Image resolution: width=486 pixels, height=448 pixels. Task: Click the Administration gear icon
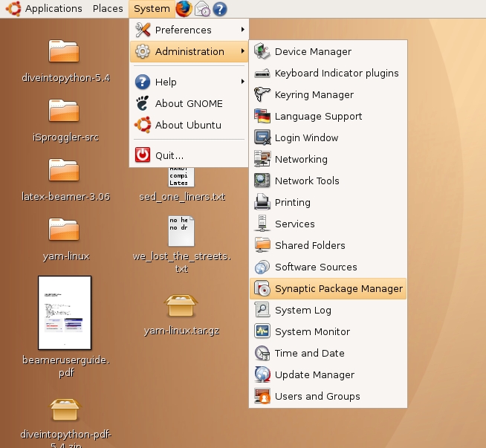143,51
